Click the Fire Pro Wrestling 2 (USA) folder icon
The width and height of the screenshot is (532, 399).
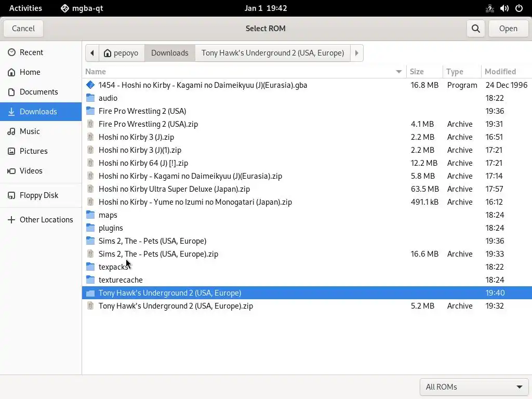tap(90, 111)
